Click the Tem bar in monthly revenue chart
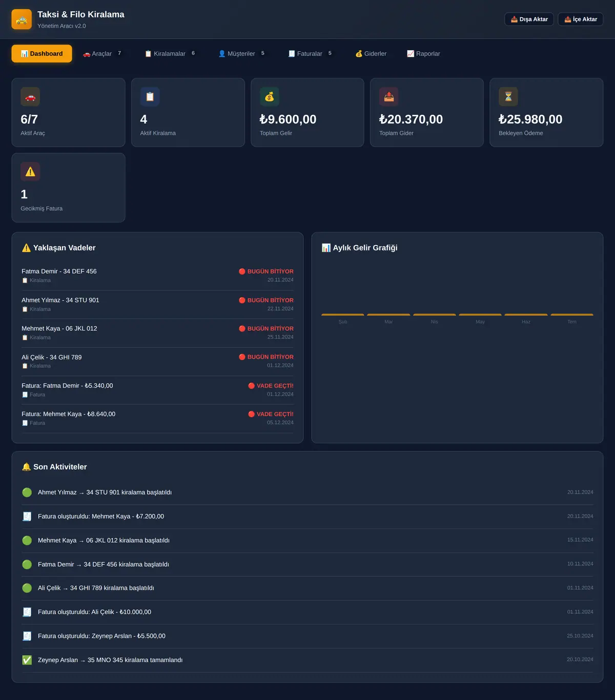The width and height of the screenshot is (615, 700). tap(572, 315)
